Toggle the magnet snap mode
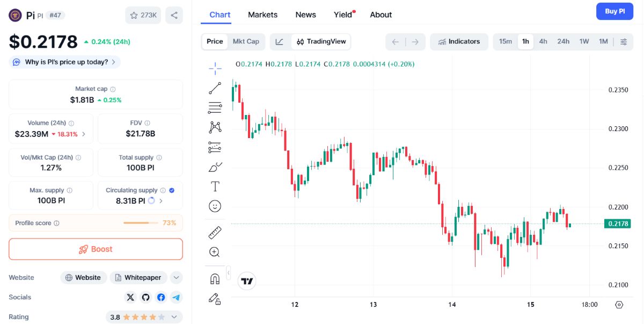644x324 pixels. pos(215,279)
